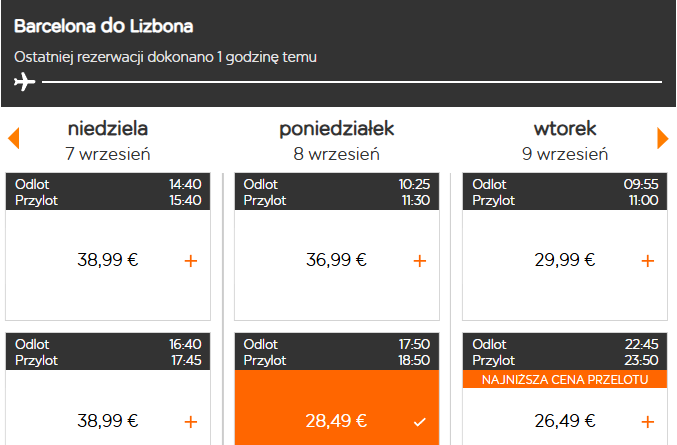Choose the 38,99 € flight departing 14:40
Screen dimensions: 677x445
(x=108, y=260)
